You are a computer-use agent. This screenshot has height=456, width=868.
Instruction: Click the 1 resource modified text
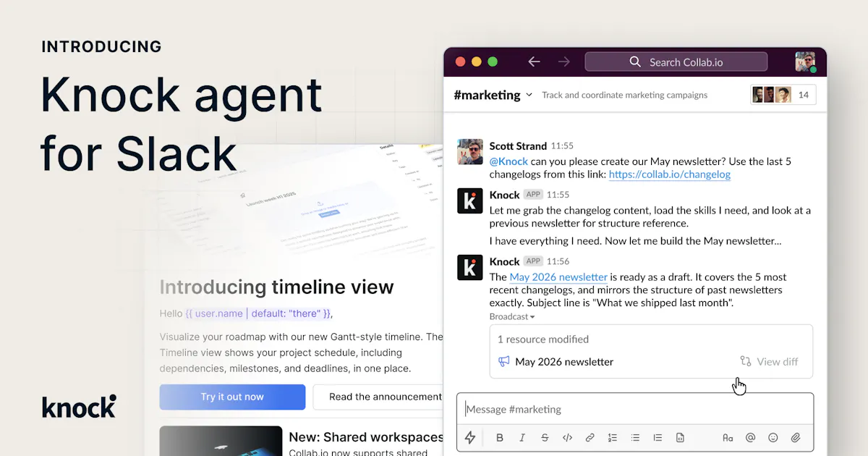click(x=543, y=339)
